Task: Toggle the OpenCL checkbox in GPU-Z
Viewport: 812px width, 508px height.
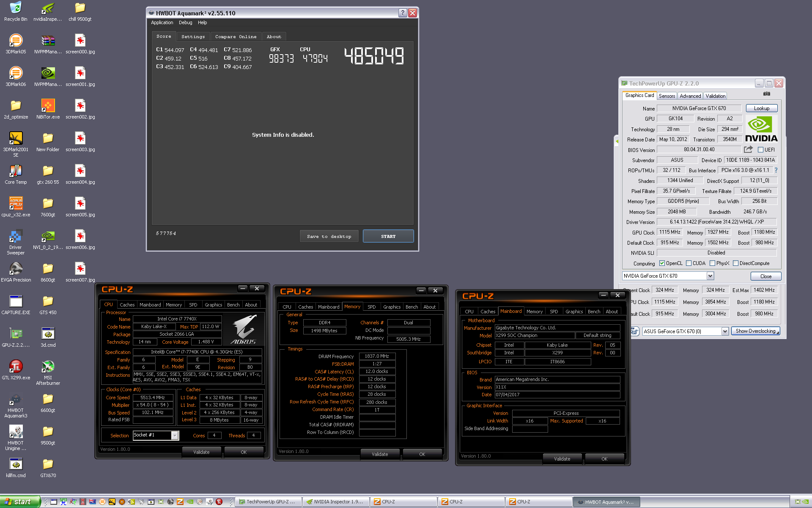Action: pyautogui.click(x=662, y=263)
